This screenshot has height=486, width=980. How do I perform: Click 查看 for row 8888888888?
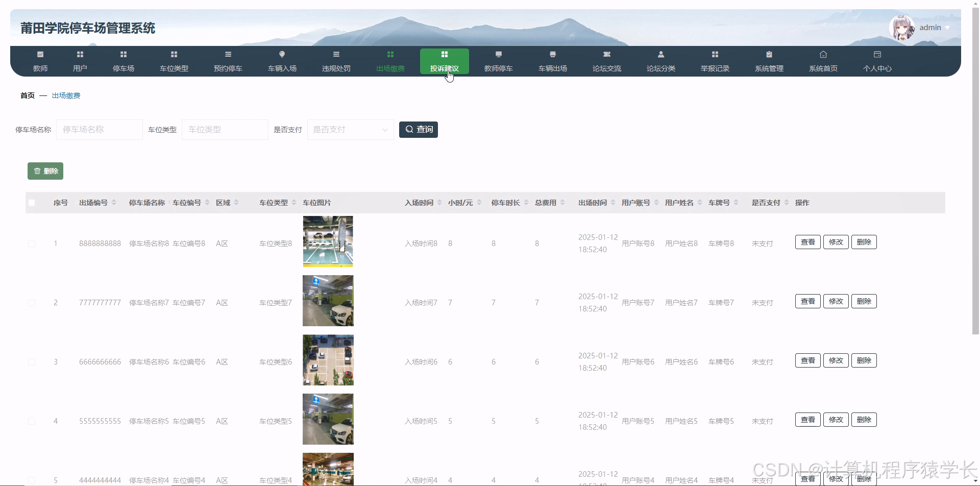[x=808, y=242]
